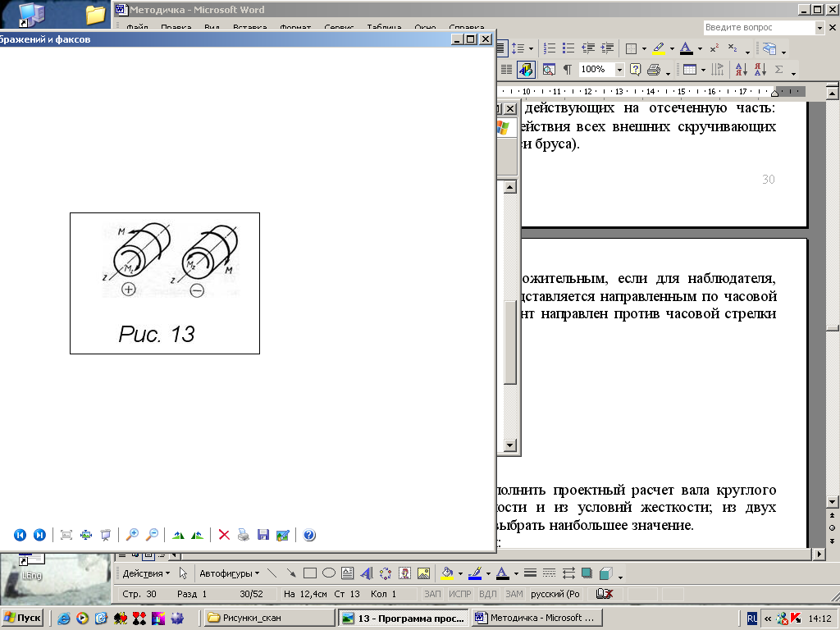Click Word print preview magnifier icon

[x=549, y=70]
